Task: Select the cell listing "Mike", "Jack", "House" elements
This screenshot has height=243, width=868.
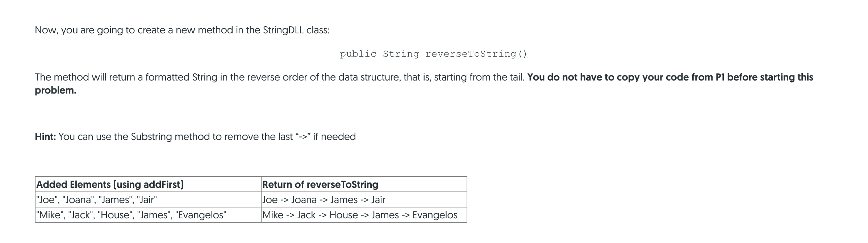Action: (148, 215)
